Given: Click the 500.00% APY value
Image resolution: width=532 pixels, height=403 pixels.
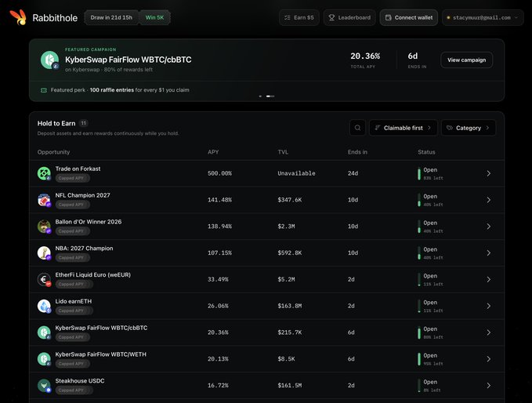Looking at the screenshot, I should [x=219, y=173].
